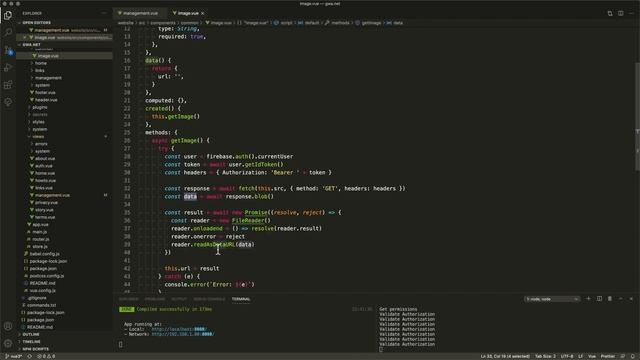Close the terminal panel

tap(631, 299)
